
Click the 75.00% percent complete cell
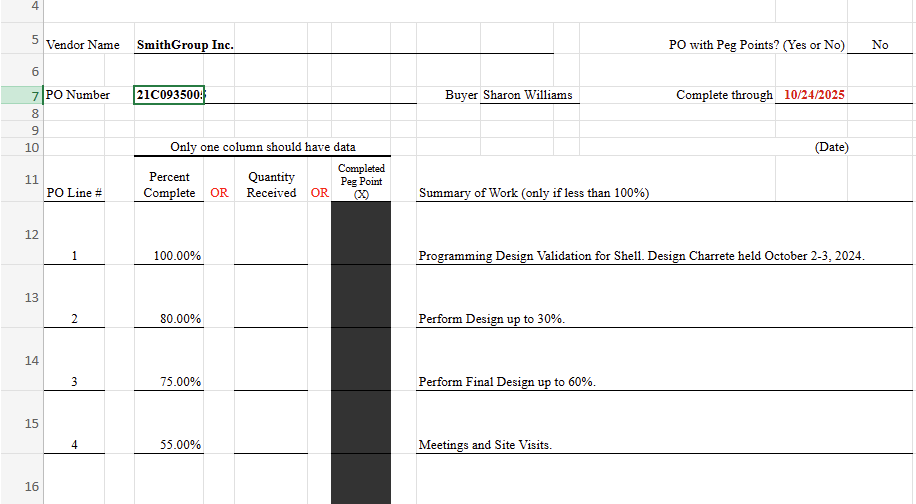click(169, 382)
